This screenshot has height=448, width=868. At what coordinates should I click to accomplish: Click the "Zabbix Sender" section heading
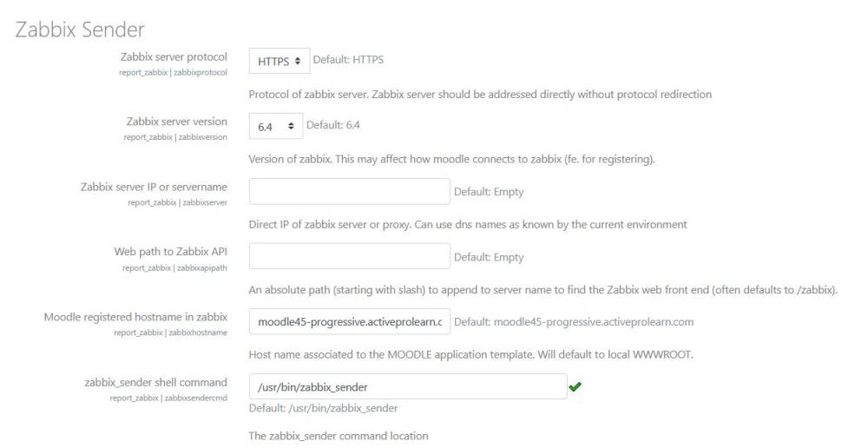click(80, 30)
